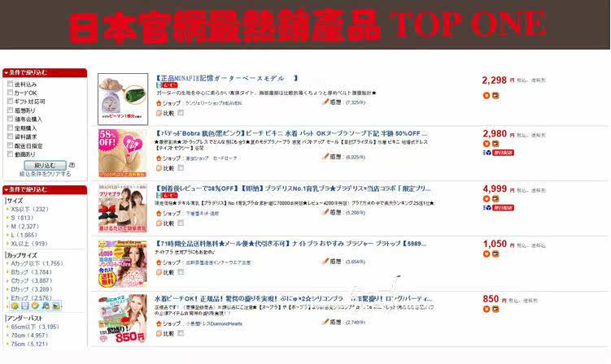611x364 pixels.
Task: Click the shop house icon of first listing
Action: [159, 103]
